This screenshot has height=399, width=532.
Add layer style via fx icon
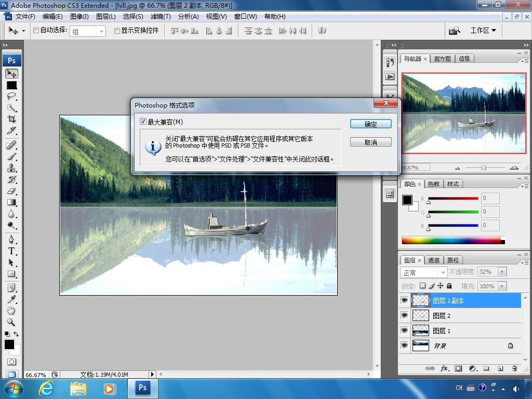445,368
